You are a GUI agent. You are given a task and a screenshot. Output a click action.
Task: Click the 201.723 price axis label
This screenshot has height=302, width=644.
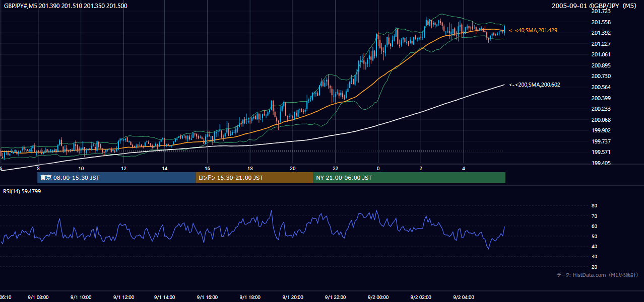[601, 11]
